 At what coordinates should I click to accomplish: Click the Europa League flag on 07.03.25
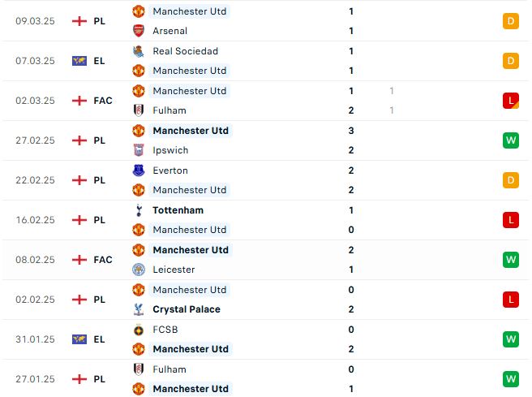(79, 61)
